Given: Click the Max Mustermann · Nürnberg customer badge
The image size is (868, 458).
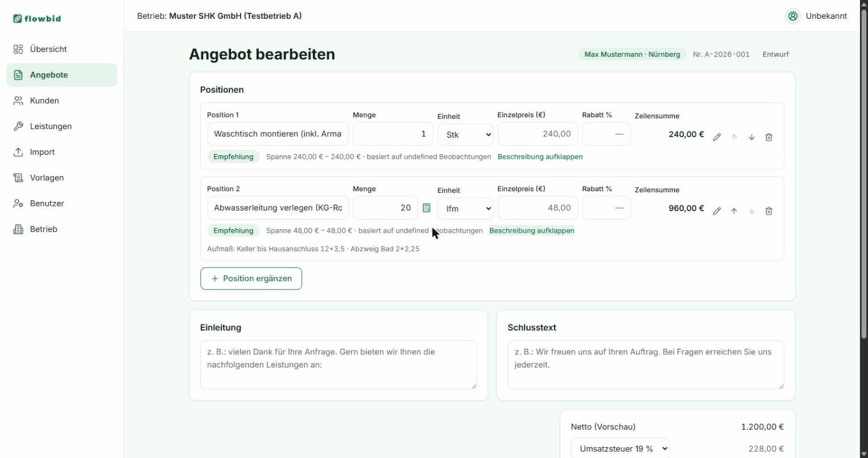Looking at the screenshot, I should point(632,54).
